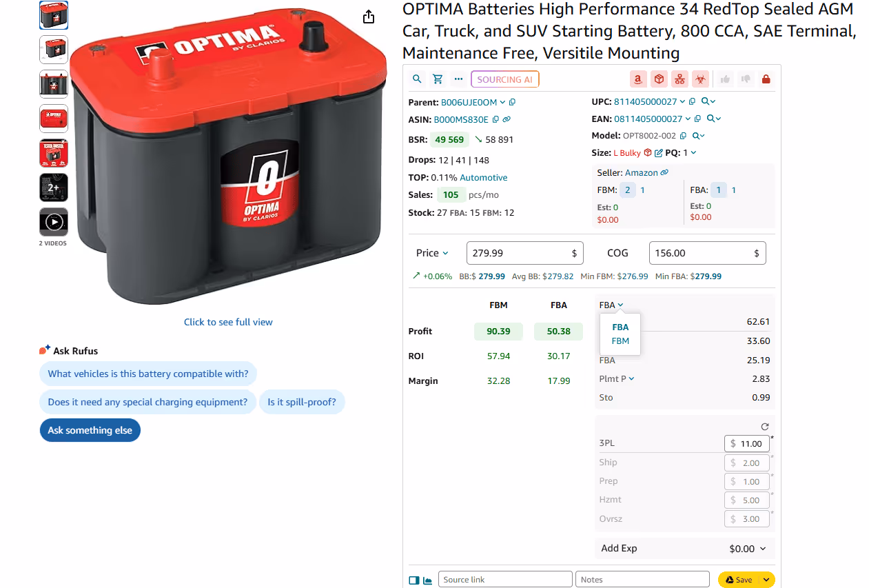This screenshot has width=869, height=588.
Task: Click the Notes input field
Action: click(642, 580)
